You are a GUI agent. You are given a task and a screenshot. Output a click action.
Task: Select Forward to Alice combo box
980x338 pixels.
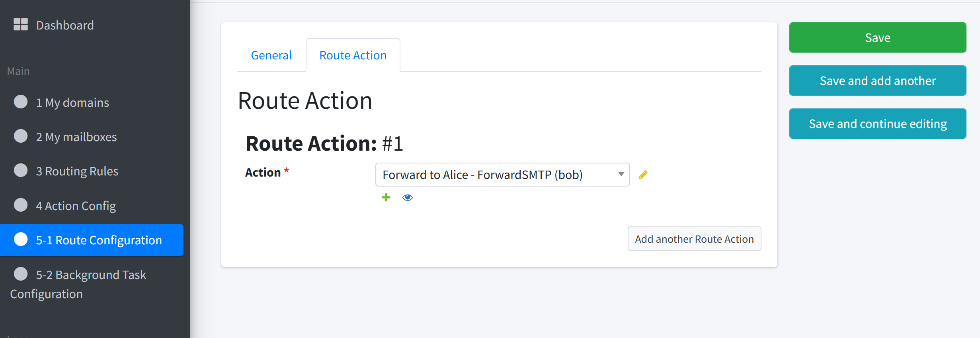coord(502,175)
